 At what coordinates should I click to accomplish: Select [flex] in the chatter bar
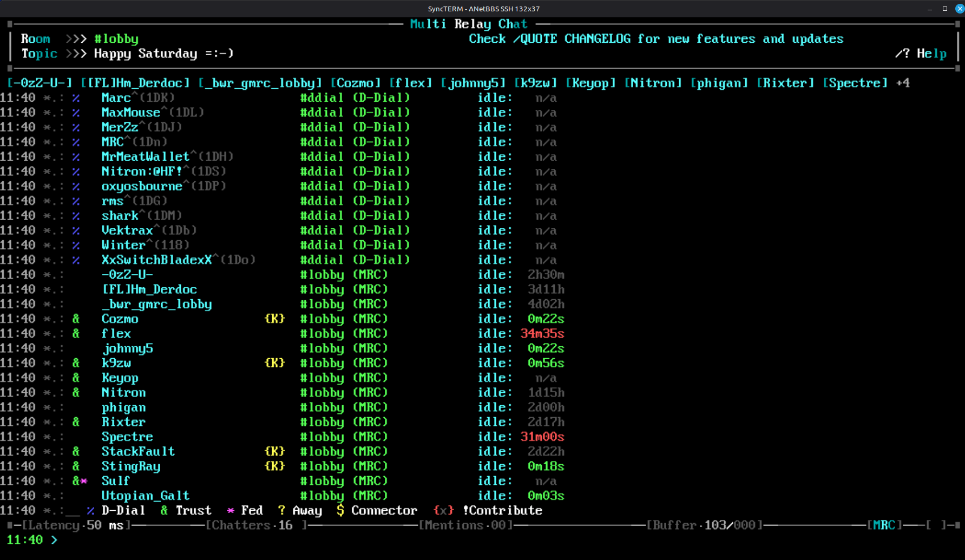click(x=411, y=83)
